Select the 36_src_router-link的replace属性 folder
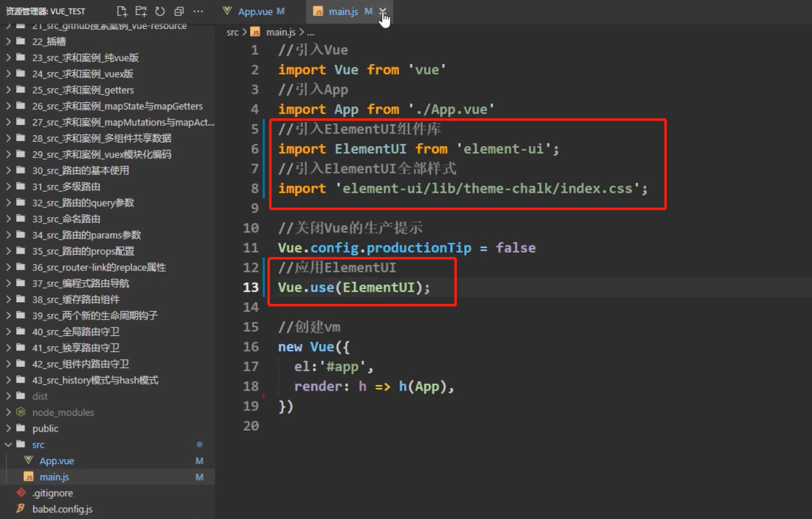 click(x=107, y=267)
